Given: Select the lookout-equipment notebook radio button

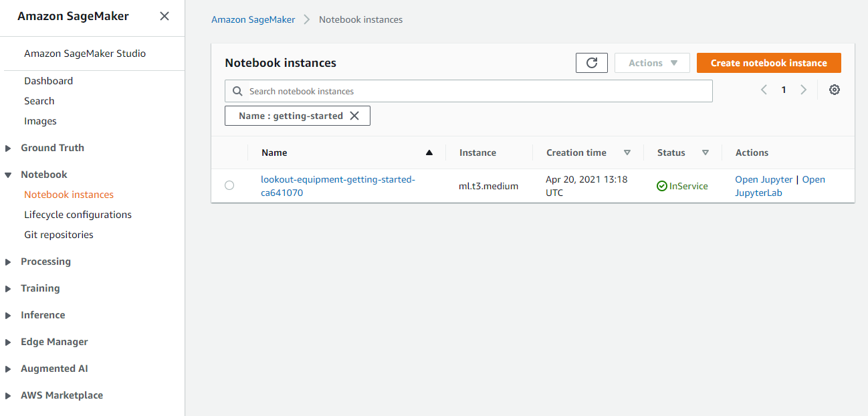Looking at the screenshot, I should coord(229,185).
